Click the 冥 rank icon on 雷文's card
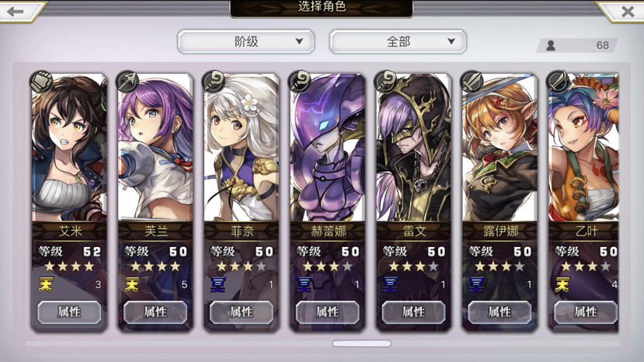The width and height of the screenshot is (644, 362). coord(390,284)
